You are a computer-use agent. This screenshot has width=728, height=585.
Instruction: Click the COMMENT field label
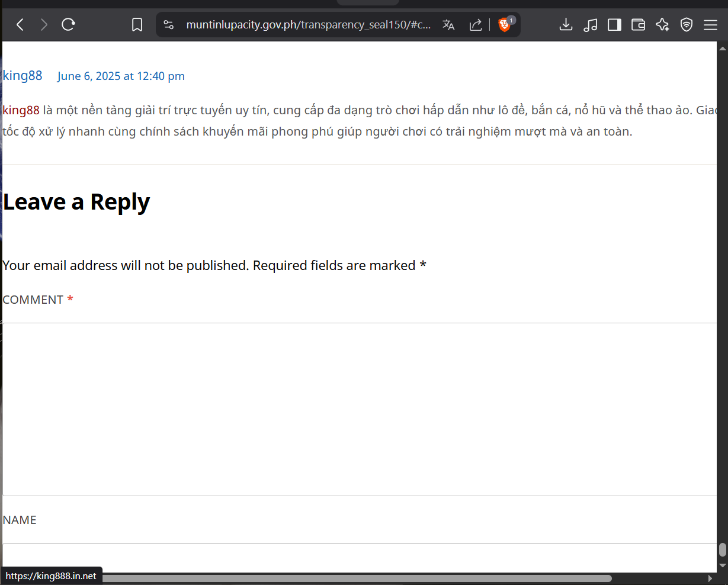38,300
